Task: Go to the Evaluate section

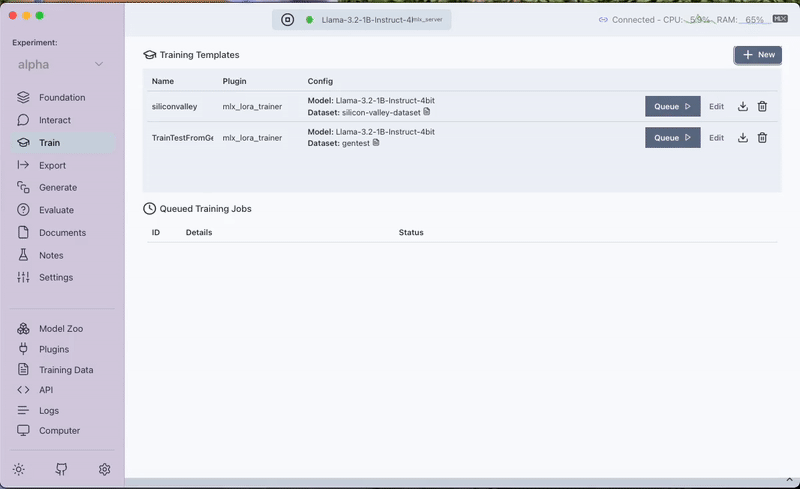Action: tap(56, 210)
